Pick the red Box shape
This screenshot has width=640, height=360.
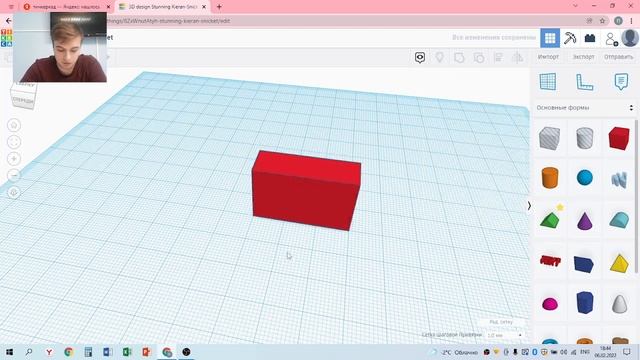click(619, 138)
